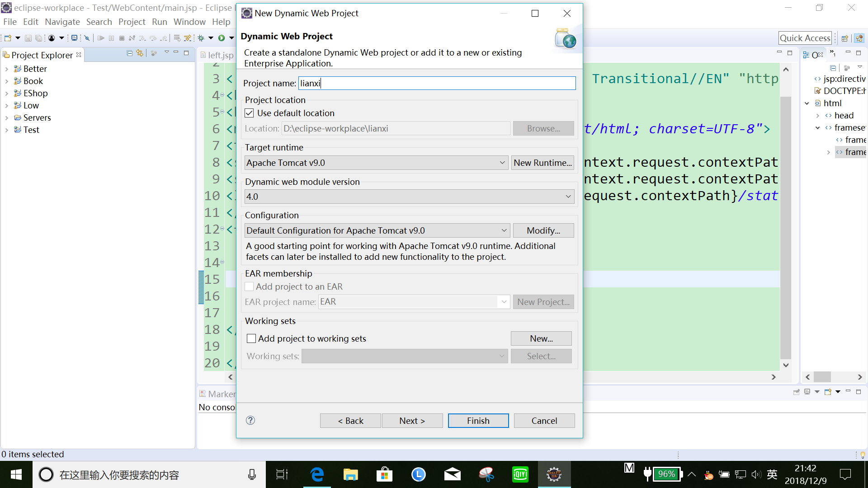Open the Navigate menu
Screen dimensions: 868x488
click(x=62, y=22)
